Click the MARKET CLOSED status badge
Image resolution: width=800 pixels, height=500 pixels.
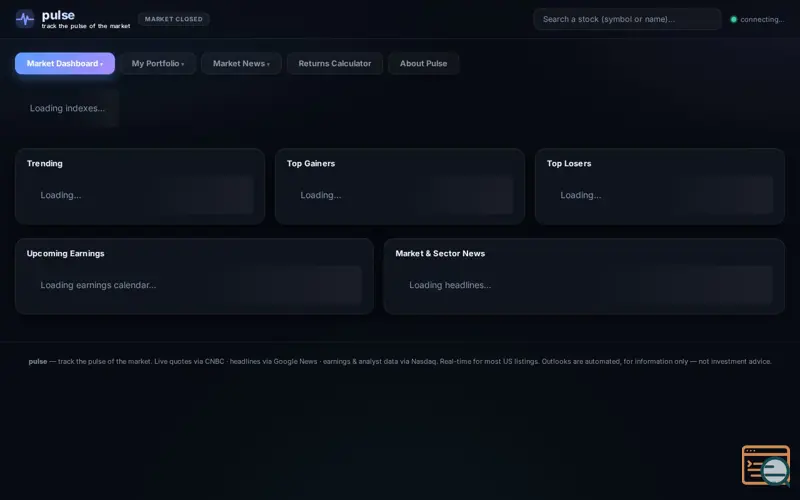point(173,19)
